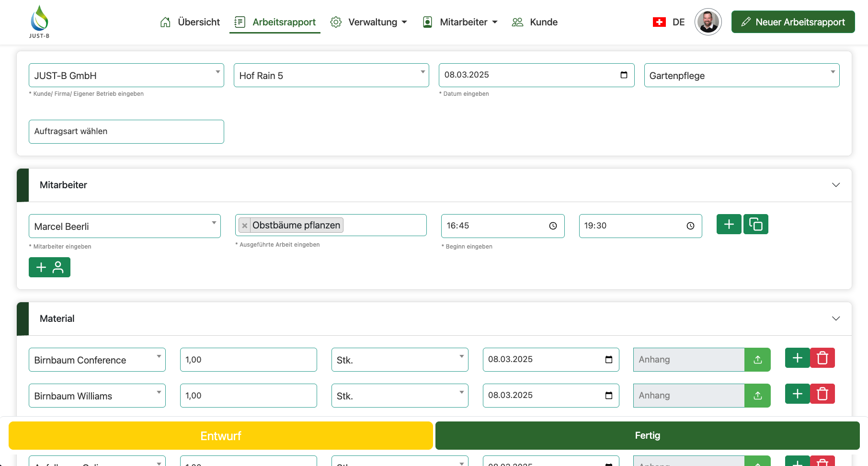
Task: Remove the Obstbäume pflanzen tag
Action: tap(245, 226)
